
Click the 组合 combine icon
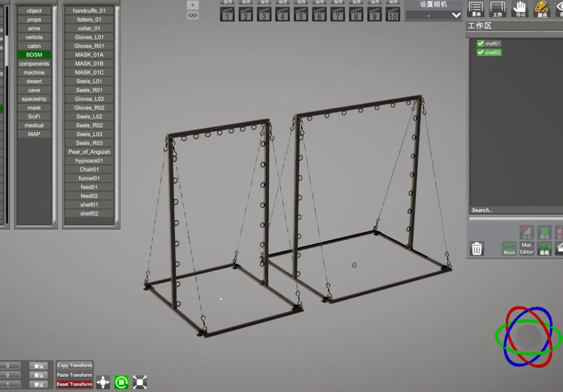tap(544, 232)
